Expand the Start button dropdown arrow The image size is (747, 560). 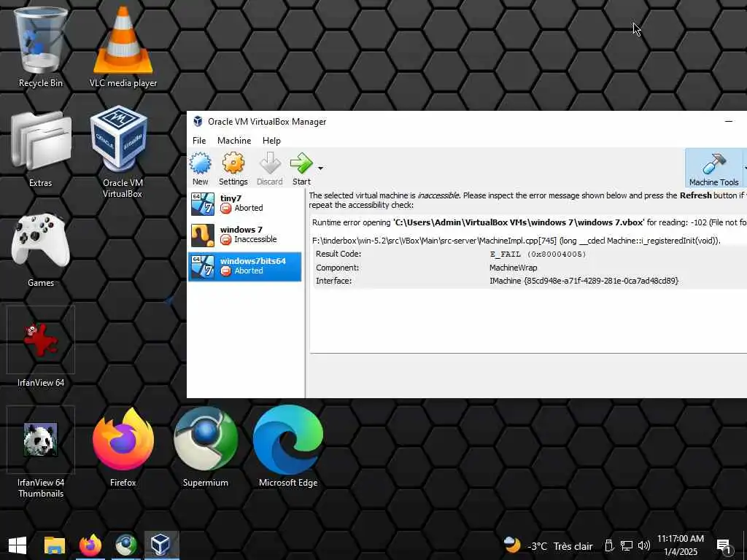pyautogui.click(x=321, y=168)
